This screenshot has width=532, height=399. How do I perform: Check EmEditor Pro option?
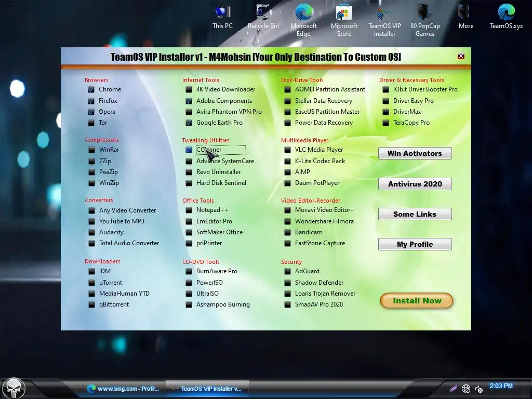click(189, 221)
